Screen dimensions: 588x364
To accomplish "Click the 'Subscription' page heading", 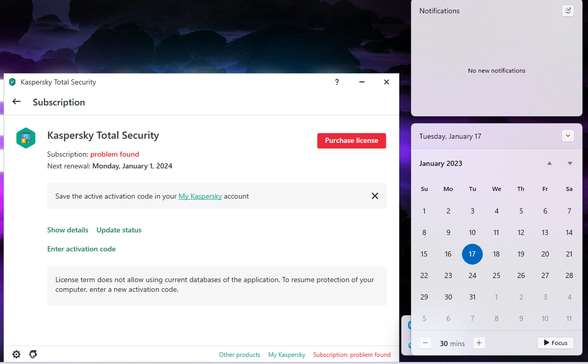I will click(x=59, y=102).
